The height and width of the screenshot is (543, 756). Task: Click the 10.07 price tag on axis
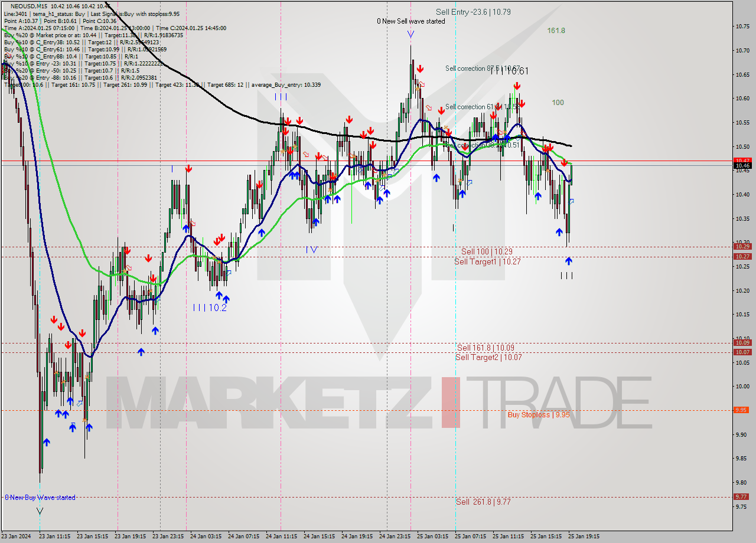742,352
